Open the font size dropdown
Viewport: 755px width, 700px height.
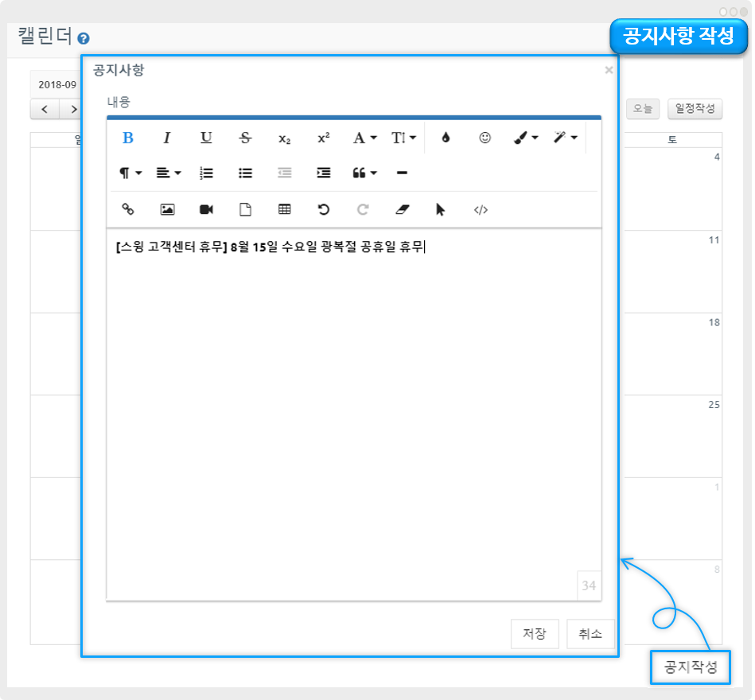point(403,138)
